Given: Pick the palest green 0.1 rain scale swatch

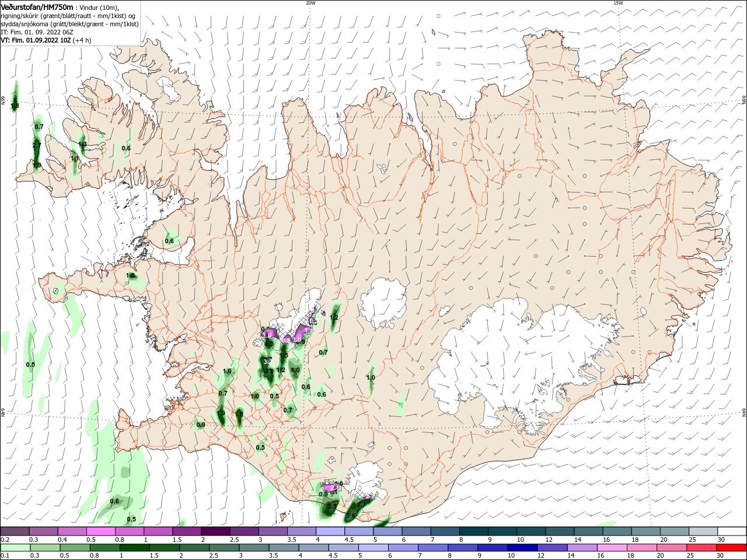Looking at the screenshot, I should pyautogui.click(x=15, y=548).
